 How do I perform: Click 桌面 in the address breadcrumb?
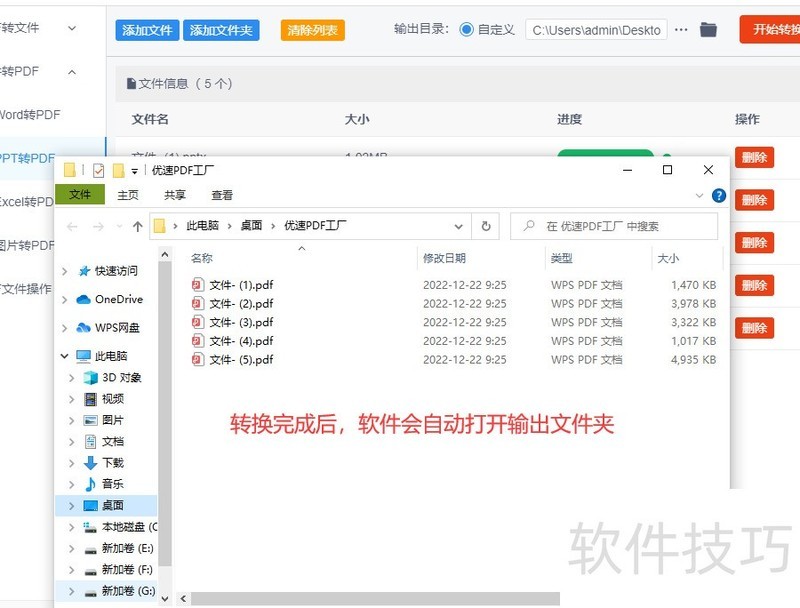pos(251,225)
